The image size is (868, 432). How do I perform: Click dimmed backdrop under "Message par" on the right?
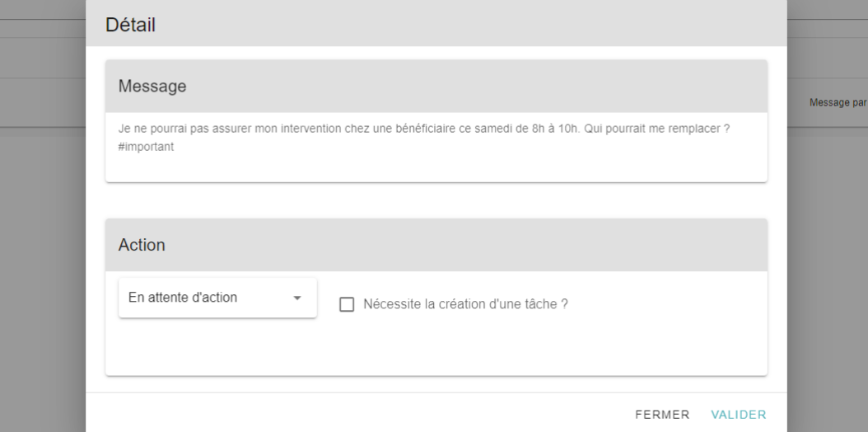click(x=828, y=277)
